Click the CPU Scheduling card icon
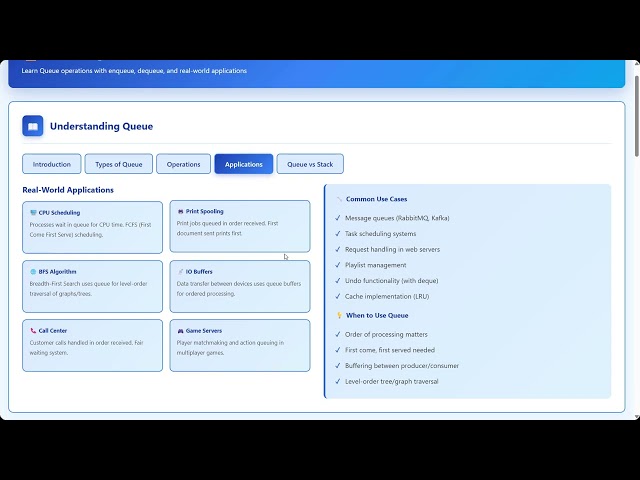The image size is (640, 480). 33,213
